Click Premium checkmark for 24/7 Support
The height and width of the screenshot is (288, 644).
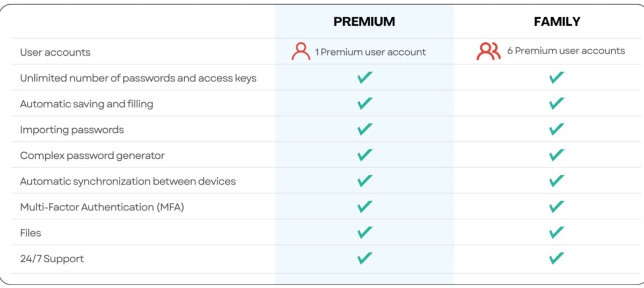365,258
